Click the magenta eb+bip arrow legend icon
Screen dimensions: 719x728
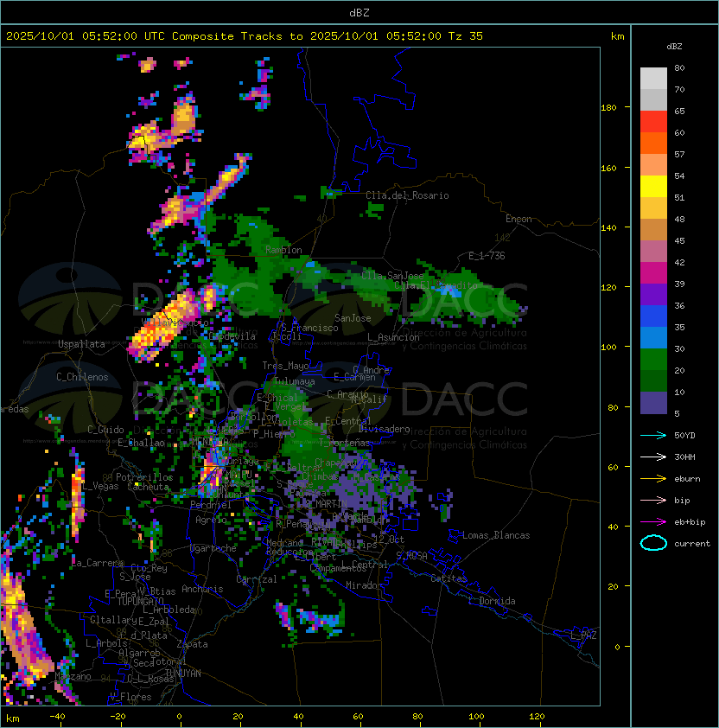653,522
